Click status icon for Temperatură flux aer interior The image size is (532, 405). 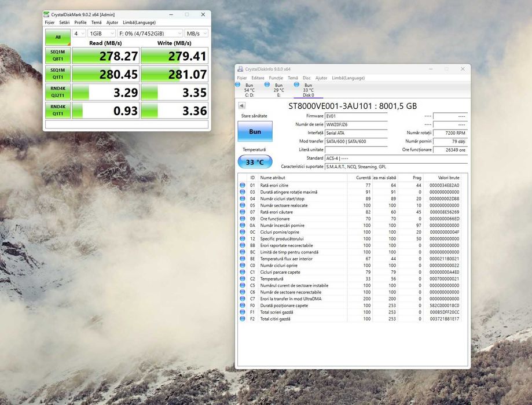pyautogui.click(x=242, y=259)
